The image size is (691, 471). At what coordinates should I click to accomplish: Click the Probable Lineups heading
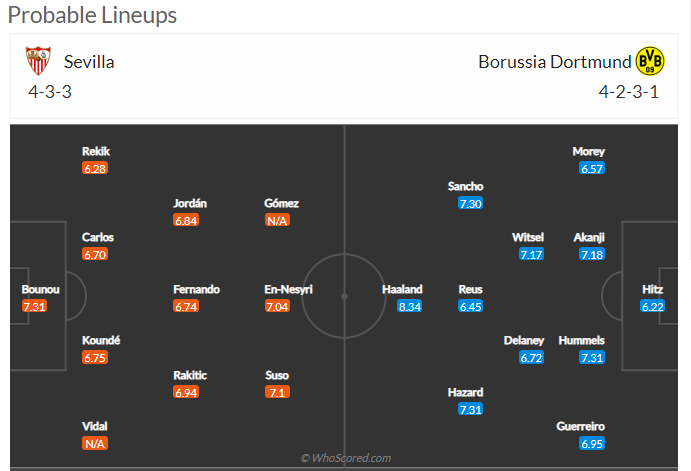coord(92,15)
